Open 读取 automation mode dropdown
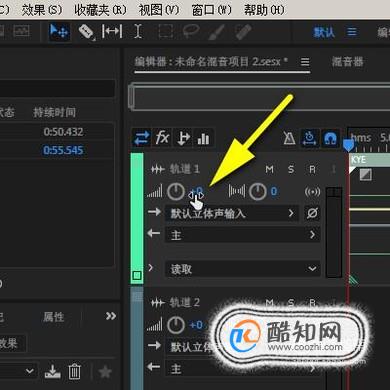The width and height of the screenshot is (390, 390). [x=243, y=269]
